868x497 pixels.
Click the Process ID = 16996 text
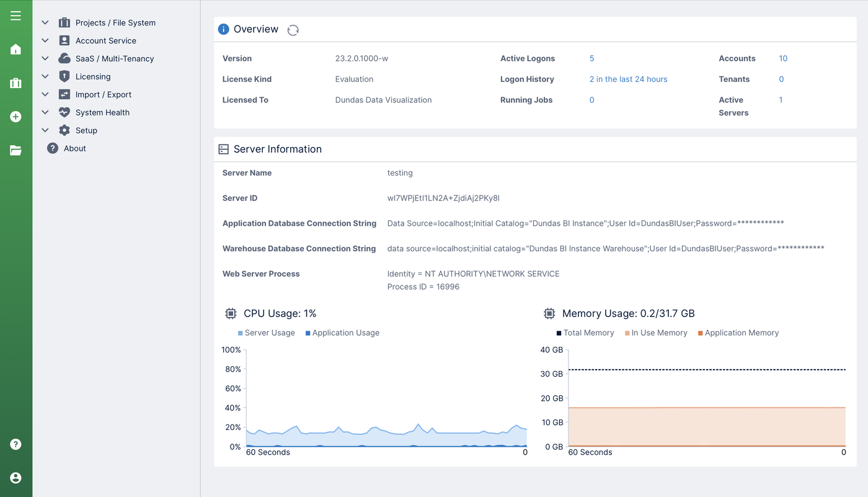pos(423,287)
